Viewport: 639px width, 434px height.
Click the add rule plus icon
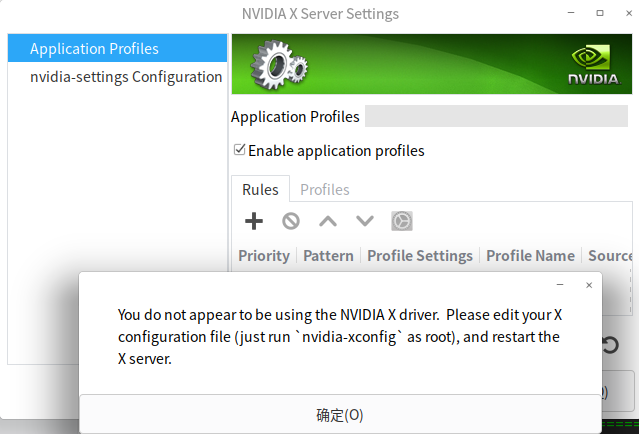click(254, 221)
